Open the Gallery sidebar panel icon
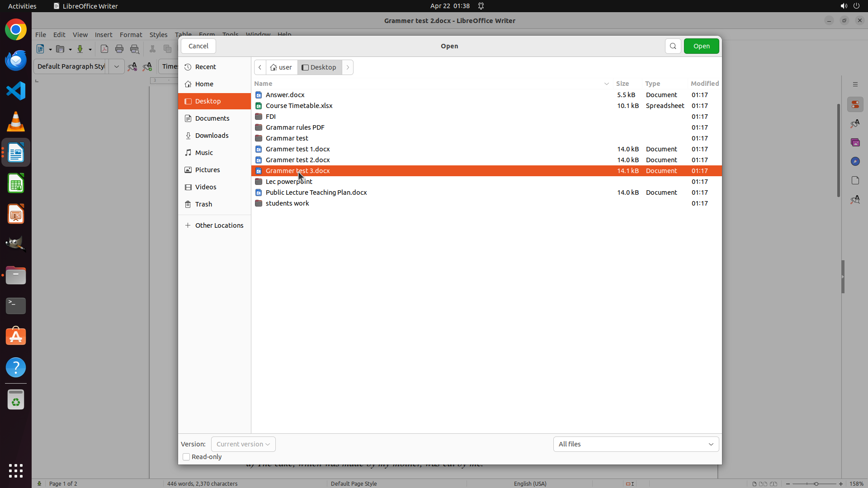 tap(855, 142)
